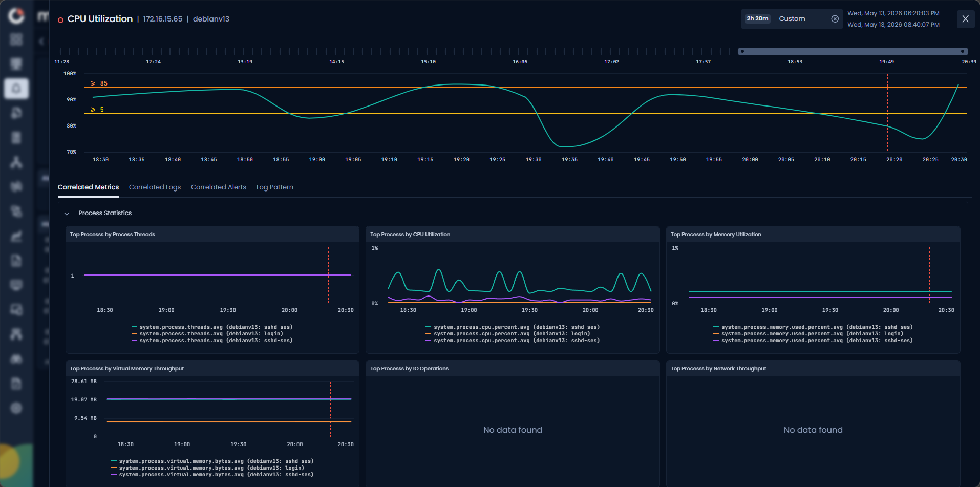Click right handle of timeline range slider
The image size is (980, 487).
click(x=963, y=51)
